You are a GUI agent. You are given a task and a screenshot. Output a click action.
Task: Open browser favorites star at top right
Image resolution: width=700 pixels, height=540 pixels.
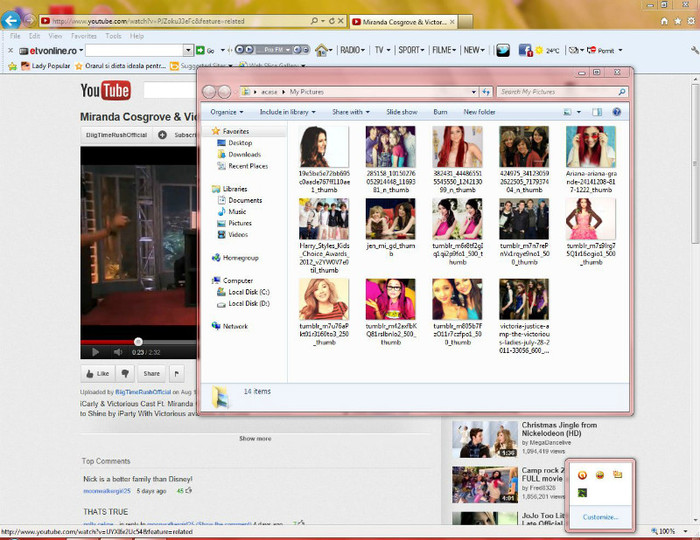pyautogui.click(x=678, y=21)
